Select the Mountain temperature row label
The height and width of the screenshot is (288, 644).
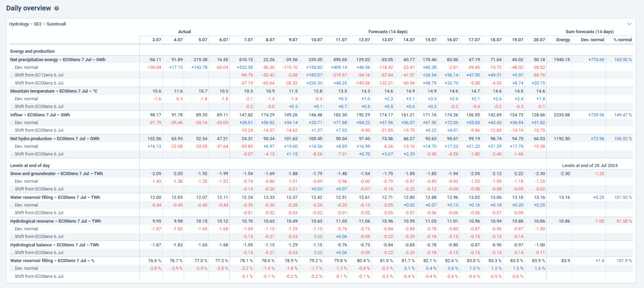coord(54,91)
